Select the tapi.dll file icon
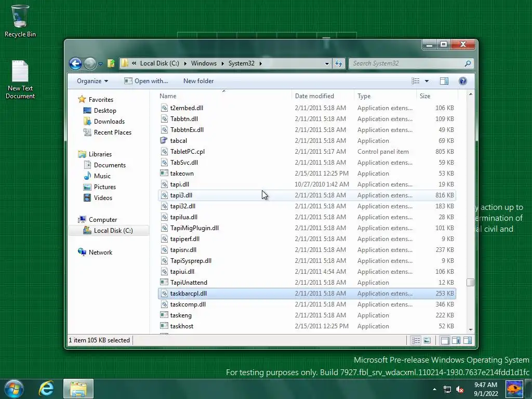This screenshot has width=532, height=399. (164, 184)
